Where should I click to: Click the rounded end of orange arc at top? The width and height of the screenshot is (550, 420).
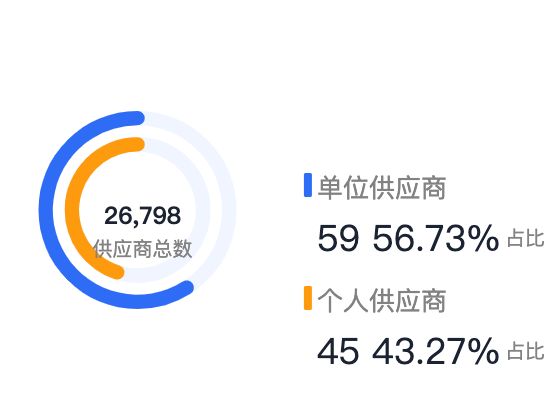click(138, 144)
